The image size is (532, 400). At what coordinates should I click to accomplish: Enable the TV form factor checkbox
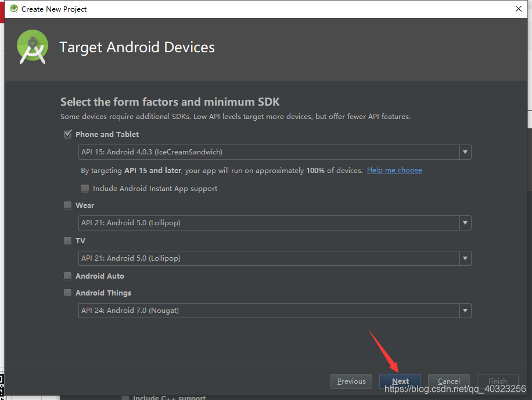(68, 240)
